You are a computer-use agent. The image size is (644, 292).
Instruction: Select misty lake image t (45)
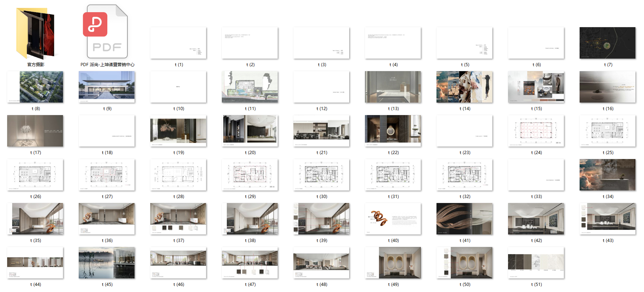(107, 263)
